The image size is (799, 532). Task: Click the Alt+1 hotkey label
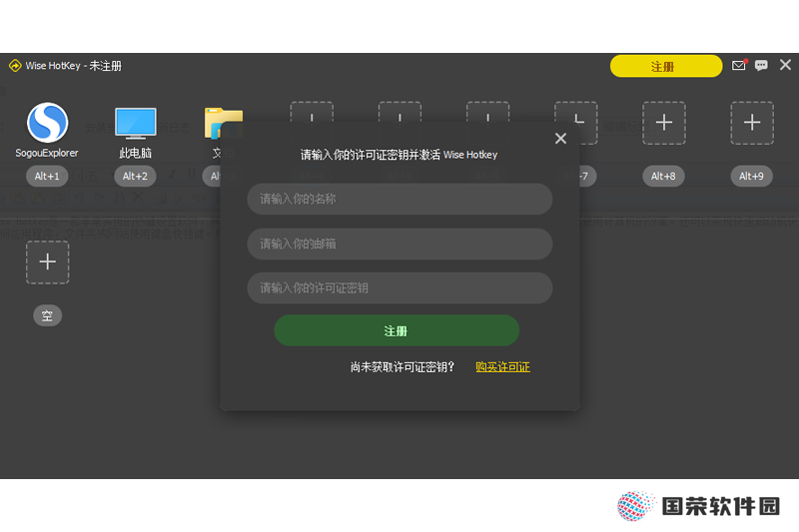click(x=47, y=176)
